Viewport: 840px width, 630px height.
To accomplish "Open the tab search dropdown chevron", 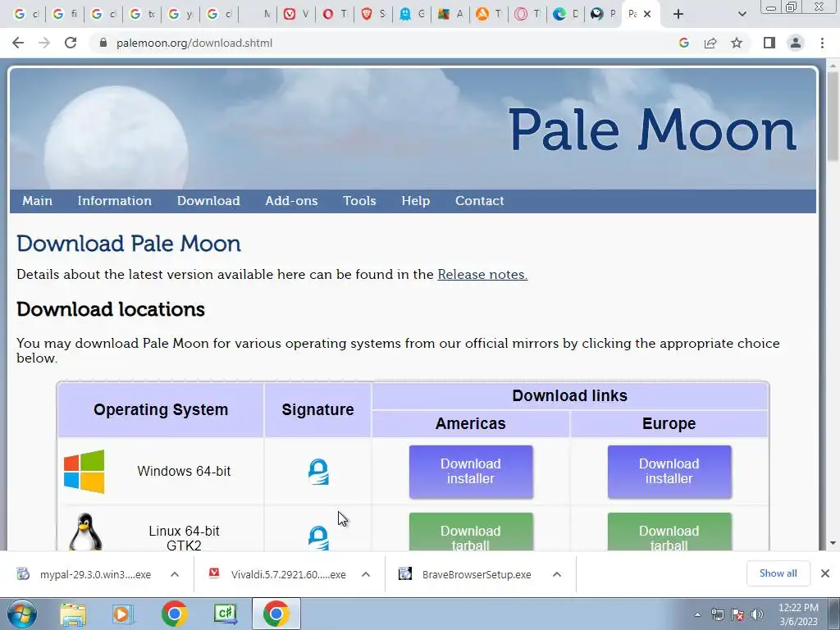I will (x=742, y=15).
